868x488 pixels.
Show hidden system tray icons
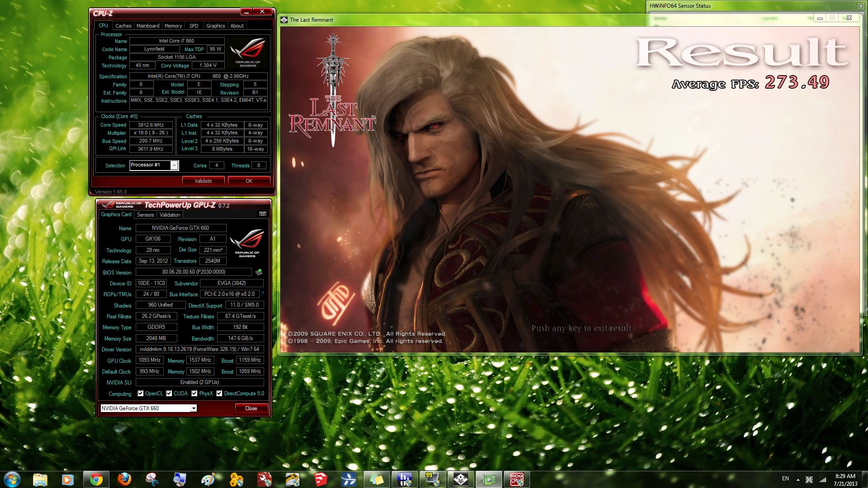pos(798,480)
